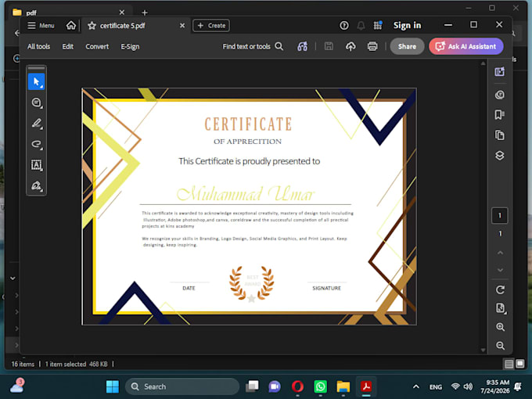Open the layers panel
The image size is (532, 399).
click(499, 156)
